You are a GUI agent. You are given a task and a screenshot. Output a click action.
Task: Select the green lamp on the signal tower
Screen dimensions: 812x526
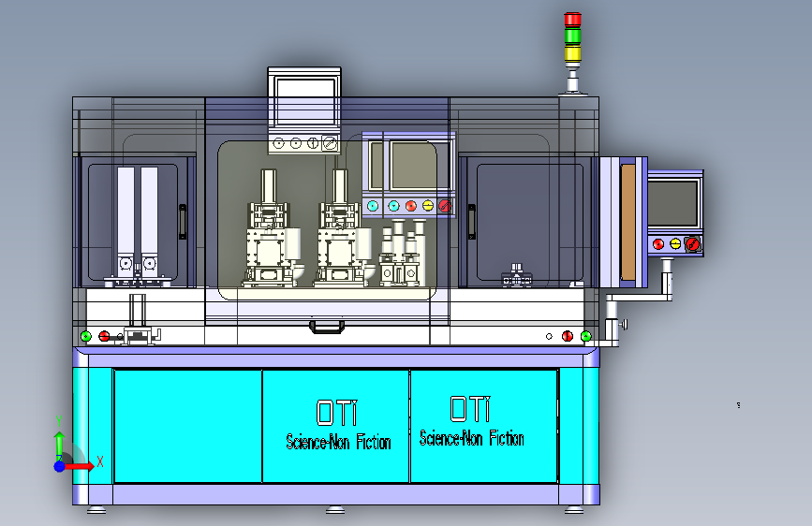tap(572, 36)
